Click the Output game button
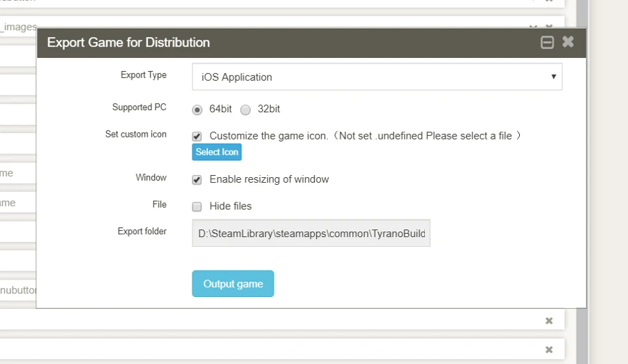The image size is (628, 364). pyautogui.click(x=233, y=284)
